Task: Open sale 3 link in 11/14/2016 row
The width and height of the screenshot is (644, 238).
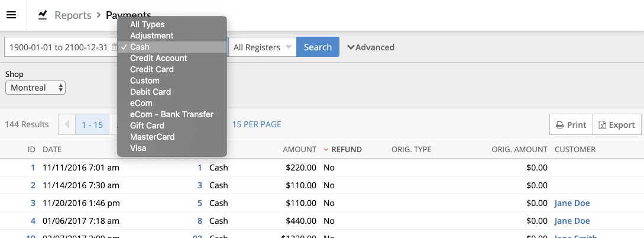Action: [200, 185]
